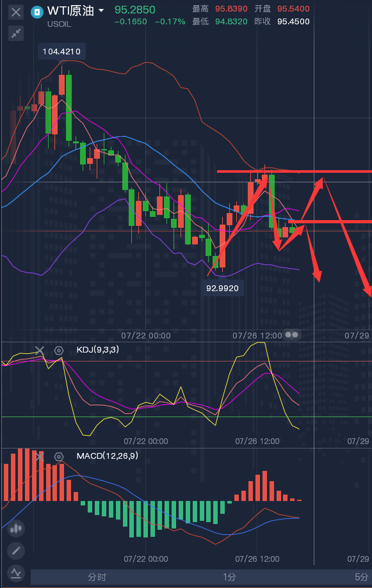Select the candlestick chart type icon
This screenshot has width=372, height=588.
[x=16, y=528]
